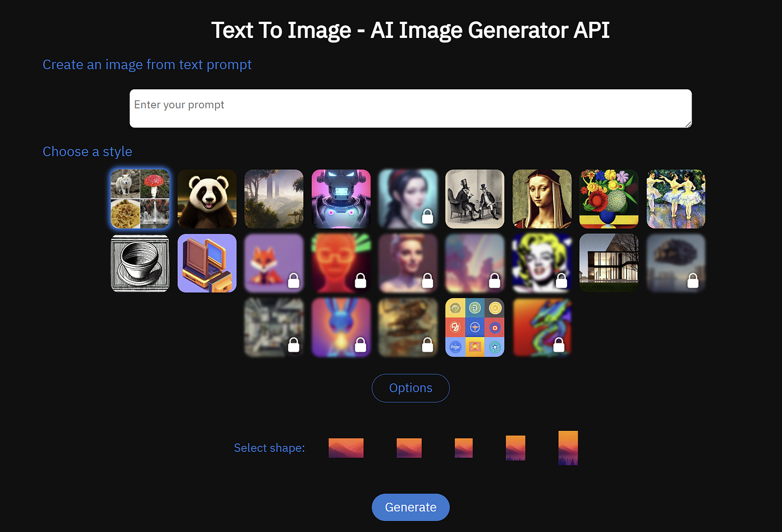Select the wolf and mushroom collage style
782x532 pixels.
(140, 199)
